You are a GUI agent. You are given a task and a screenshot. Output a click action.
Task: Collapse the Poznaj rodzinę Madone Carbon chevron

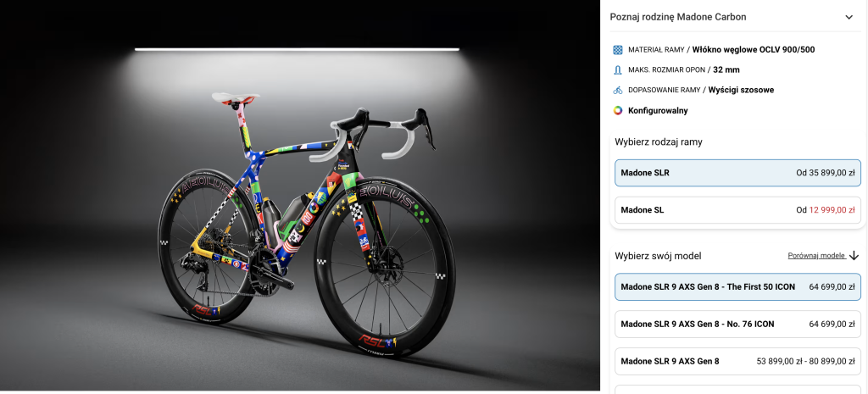(x=849, y=17)
